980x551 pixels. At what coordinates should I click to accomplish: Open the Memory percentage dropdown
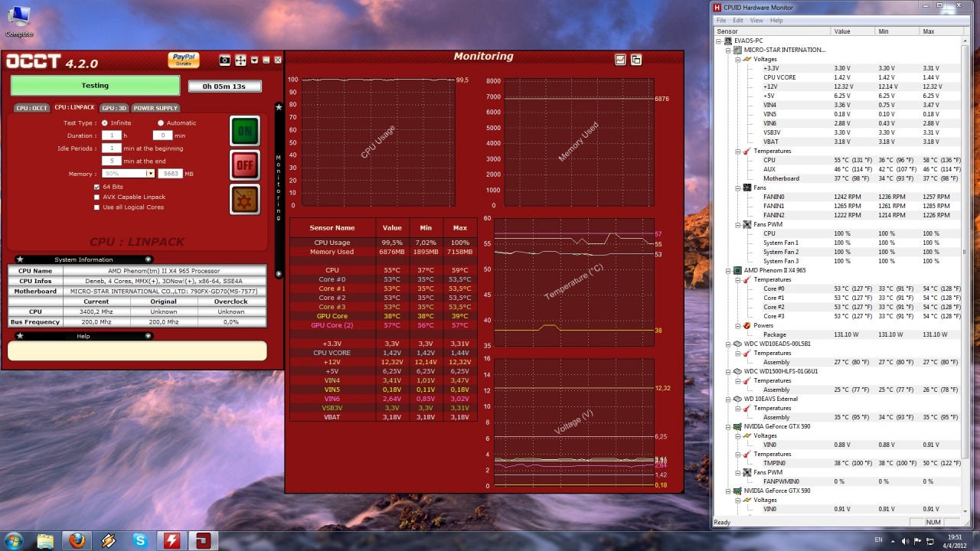(x=151, y=174)
